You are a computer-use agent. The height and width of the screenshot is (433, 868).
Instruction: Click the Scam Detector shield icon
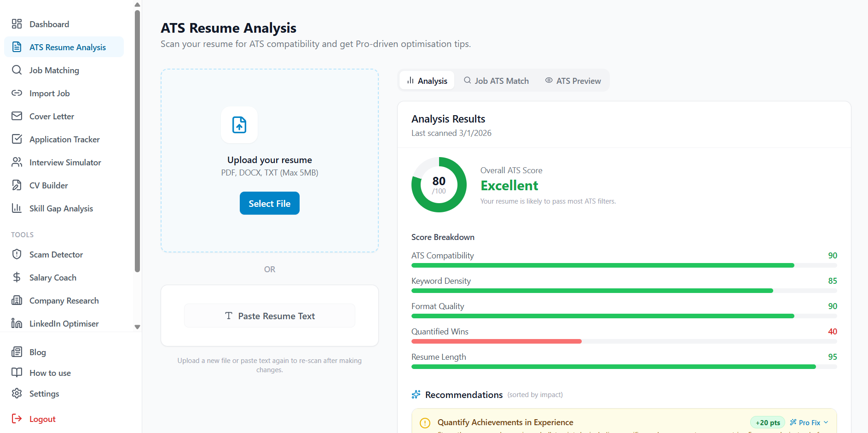click(17, 254)
